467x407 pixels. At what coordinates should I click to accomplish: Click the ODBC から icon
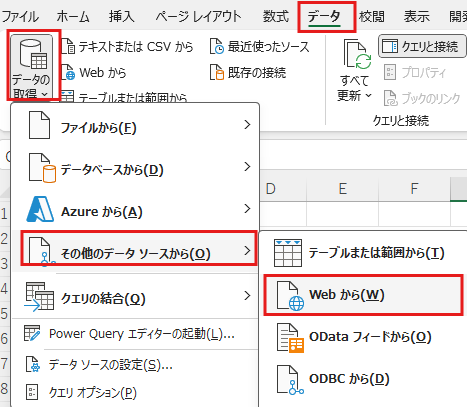point(290,380)
